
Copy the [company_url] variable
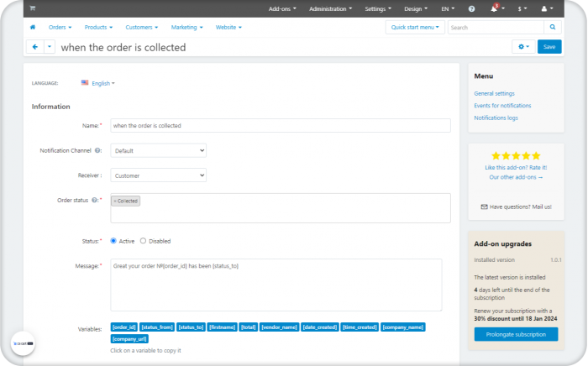coord(129,339)
